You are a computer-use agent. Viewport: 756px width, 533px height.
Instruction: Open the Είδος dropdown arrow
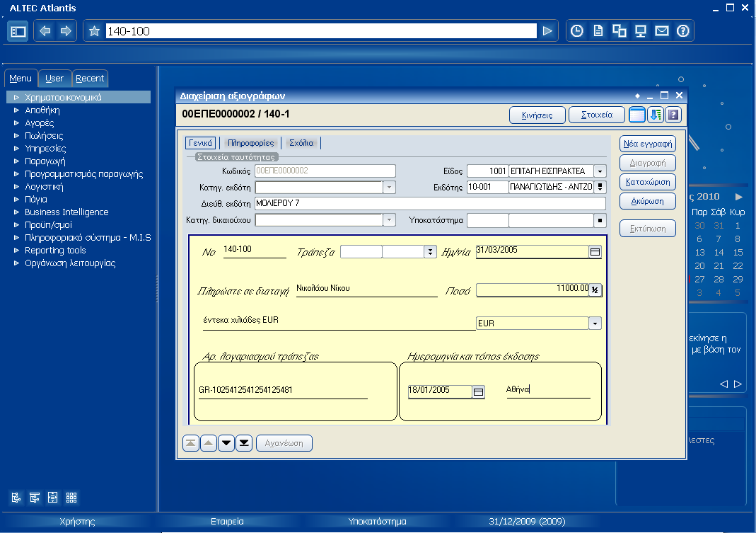point(600,171)
